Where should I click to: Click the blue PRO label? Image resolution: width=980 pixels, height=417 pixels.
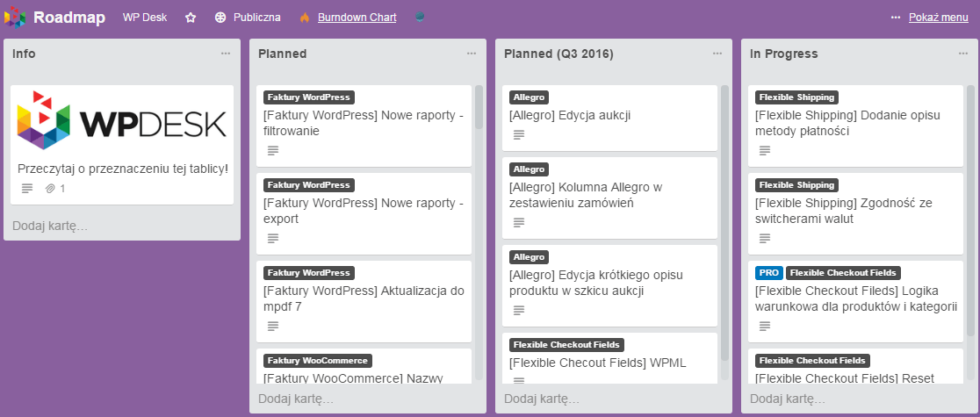(x=768, y=272)
